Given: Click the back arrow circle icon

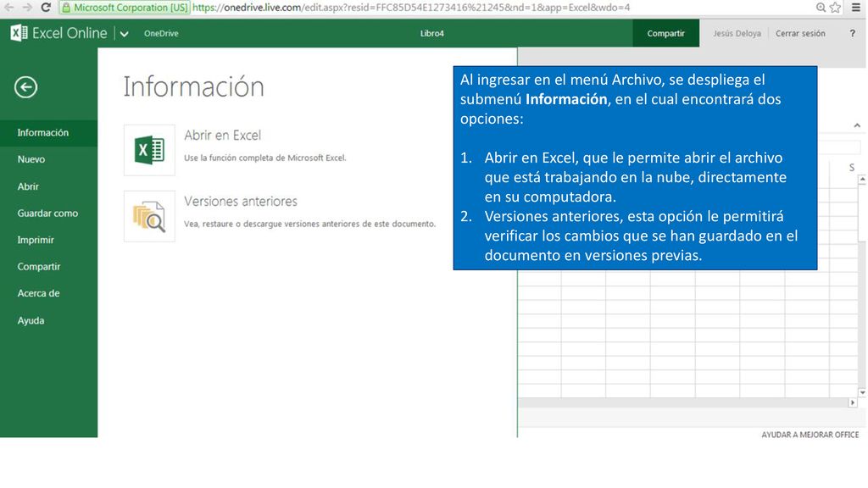Looking at the screenshot, I should click(x=26, y=87).
